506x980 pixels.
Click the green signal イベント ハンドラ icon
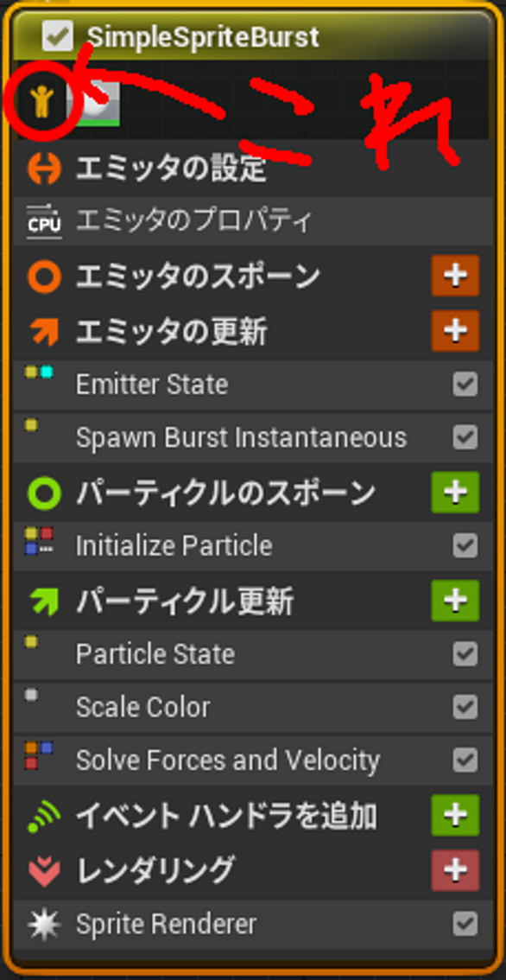point(44,816)
